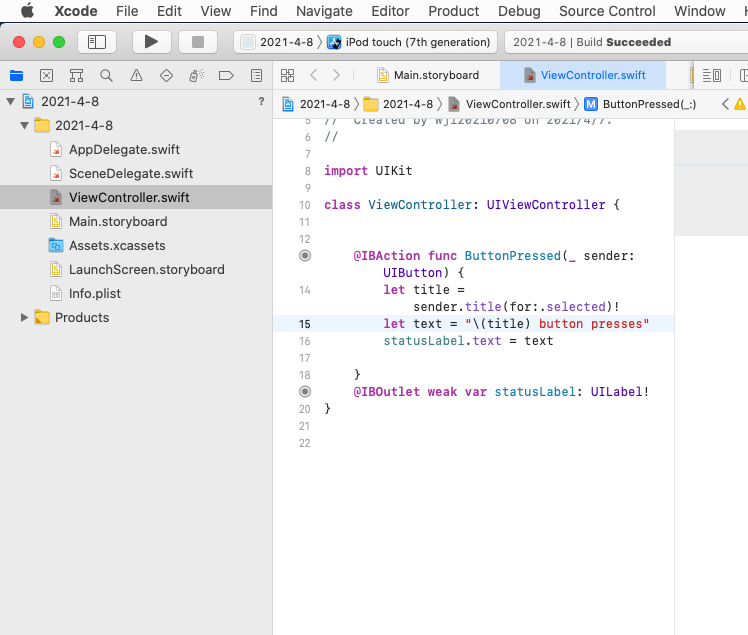Click the 2021-4-8 project breadcrumb in jump bar
748x635 pixels.
[316, 104]
